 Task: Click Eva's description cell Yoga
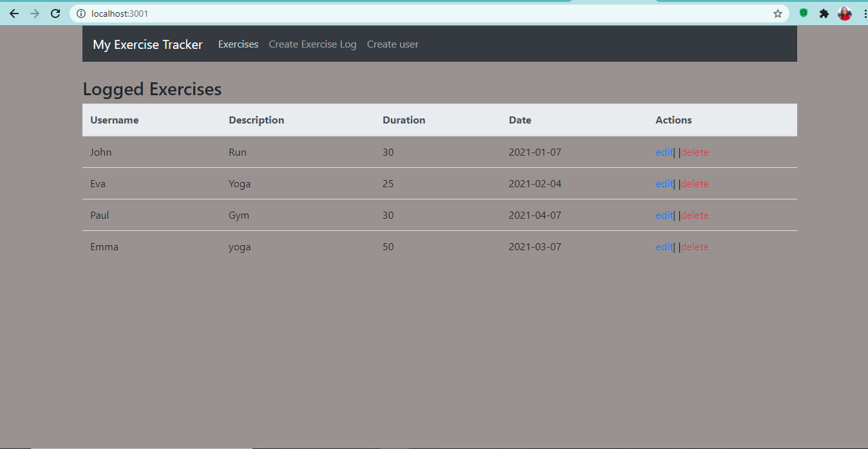tap(240, 184)
